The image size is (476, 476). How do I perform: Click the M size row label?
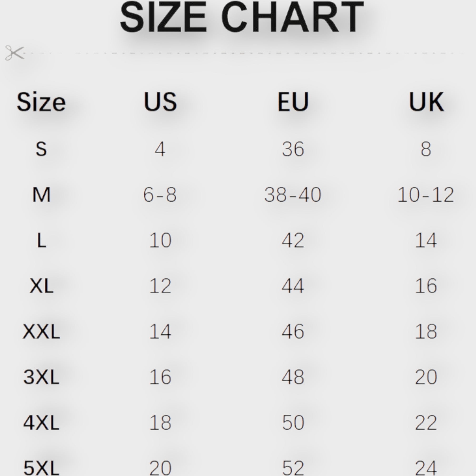pyautogui.click(x=41, y=195)
